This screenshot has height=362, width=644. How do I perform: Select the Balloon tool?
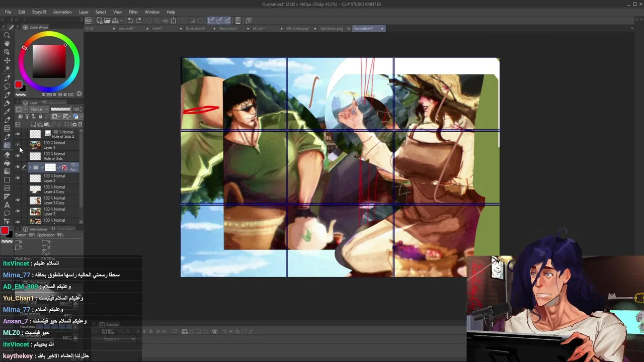(x=7, y=213)
